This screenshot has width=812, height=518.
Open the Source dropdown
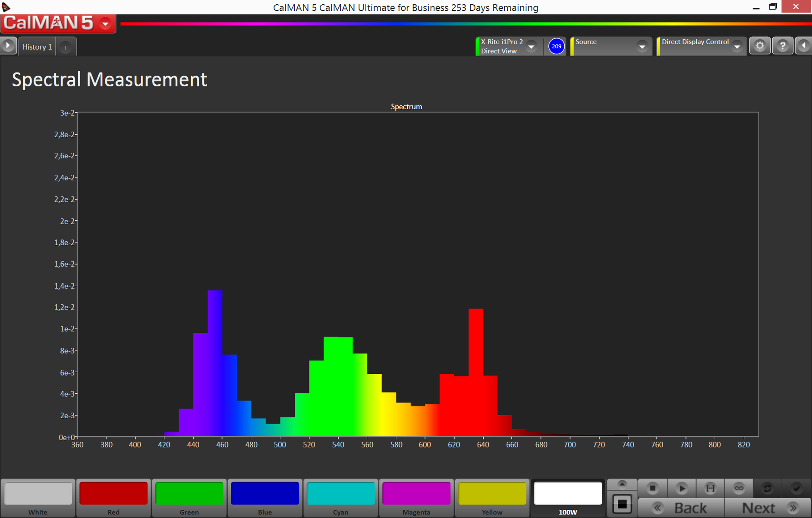click(642, 47)
